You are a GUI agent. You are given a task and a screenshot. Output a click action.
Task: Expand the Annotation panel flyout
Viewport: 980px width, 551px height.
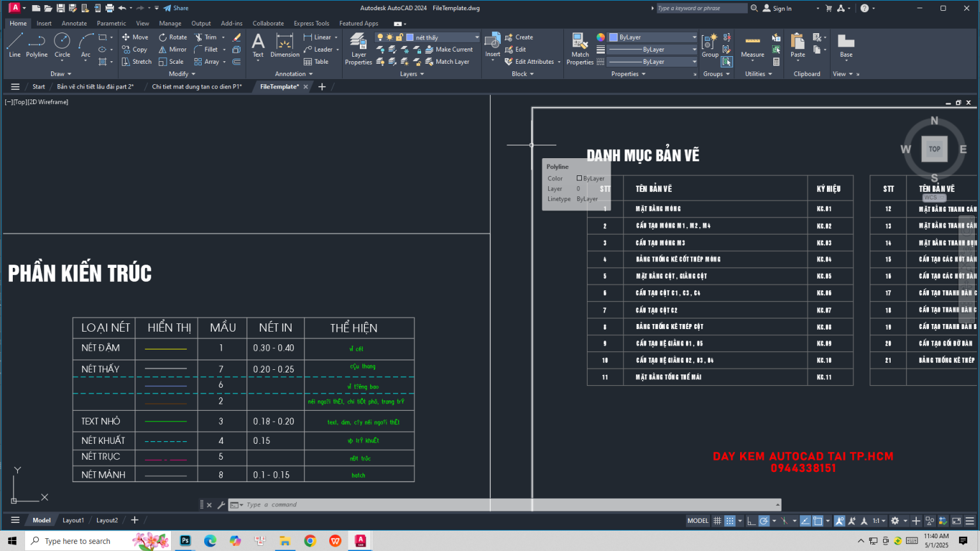(293, 74)
